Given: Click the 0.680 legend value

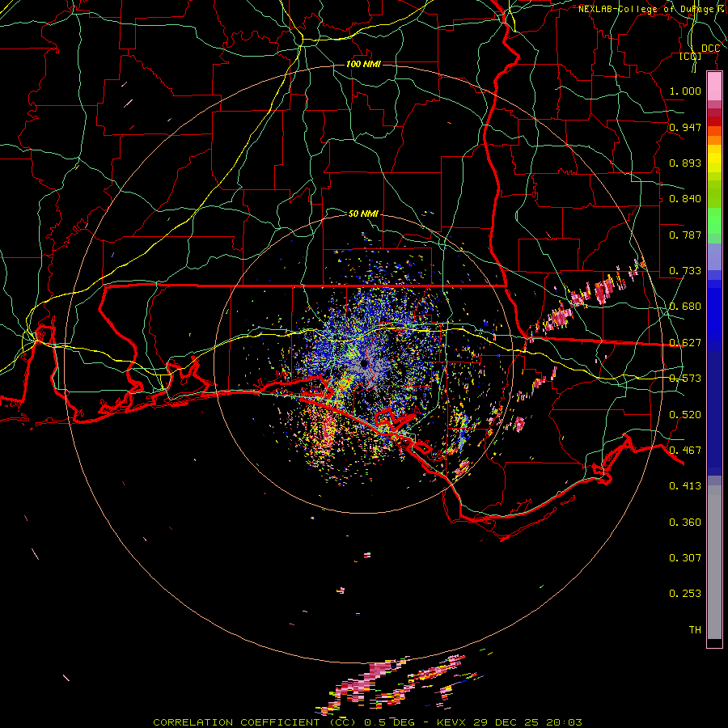Looking at the screenshot, I should [685, 306].
